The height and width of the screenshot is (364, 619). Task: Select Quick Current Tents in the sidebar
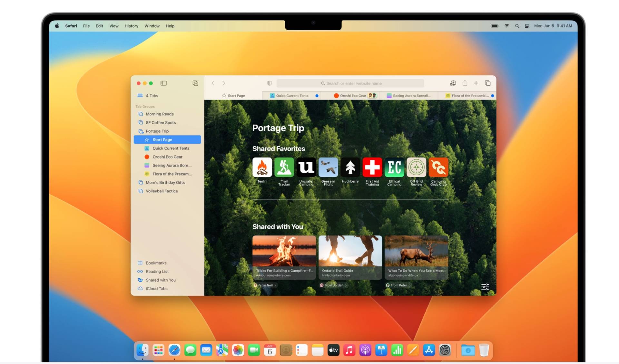pyautogui.click(x=167, y=148)
